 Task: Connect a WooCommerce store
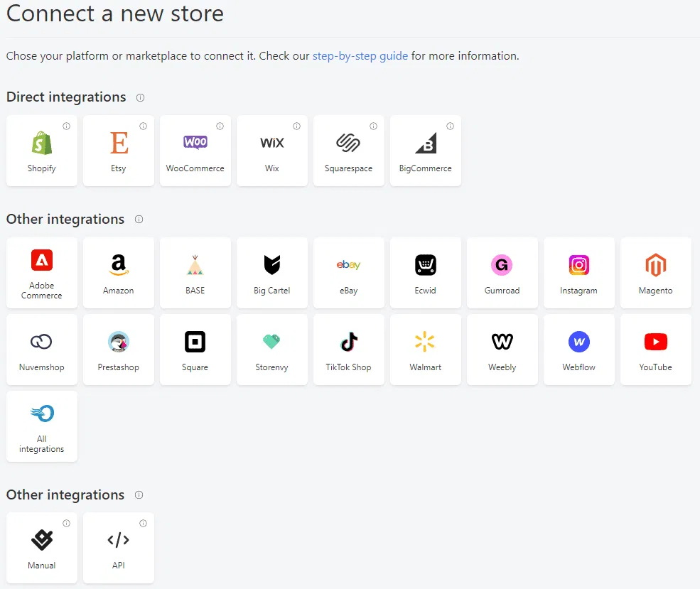(195, 150)
